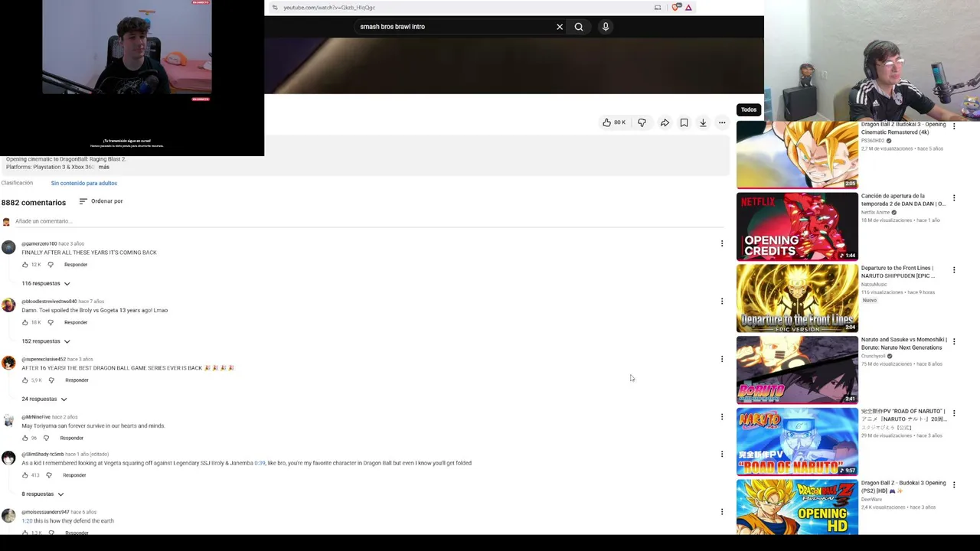Open the Dragon Ball Z Opening HD thumbnail
Viewport: 980px width, 551px height.
pyautogui.click(x=797, y=507)
